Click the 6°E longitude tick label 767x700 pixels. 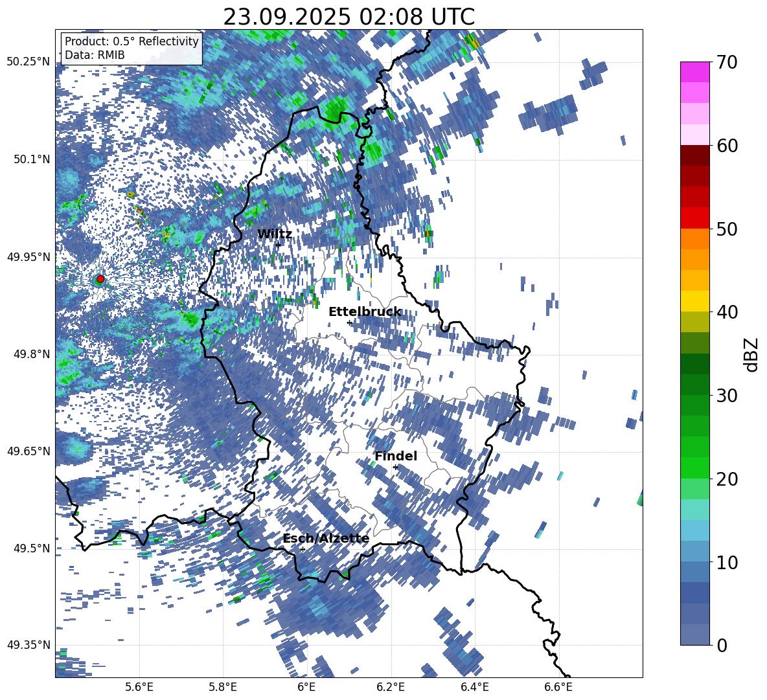[x=306, y=687]
